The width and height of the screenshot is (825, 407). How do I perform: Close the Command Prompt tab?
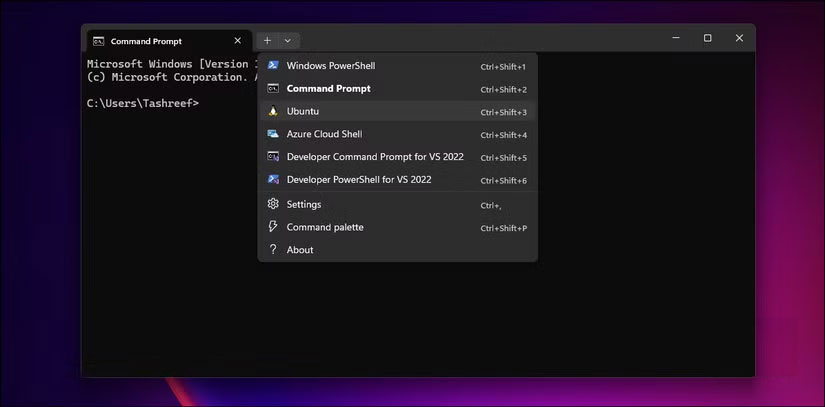238,40
